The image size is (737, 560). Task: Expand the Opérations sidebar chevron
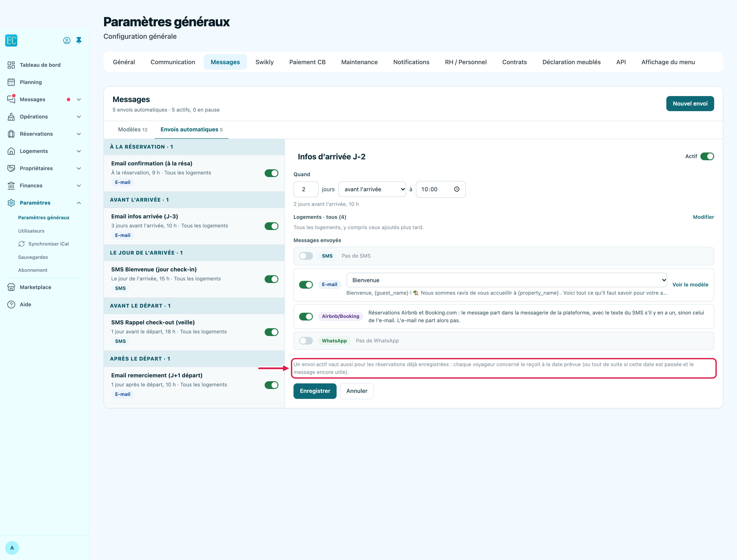click(x=79, y=117)
